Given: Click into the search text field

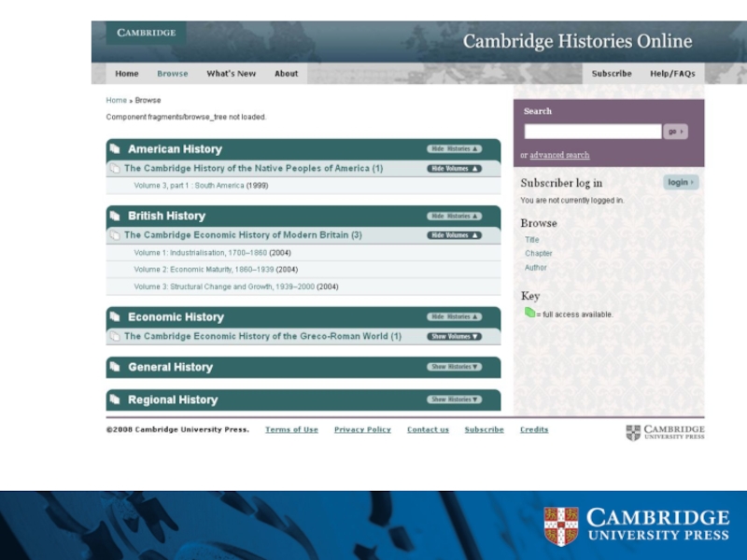Looking at the screenshot, I should pyautogui.click(x=593, y=132).
